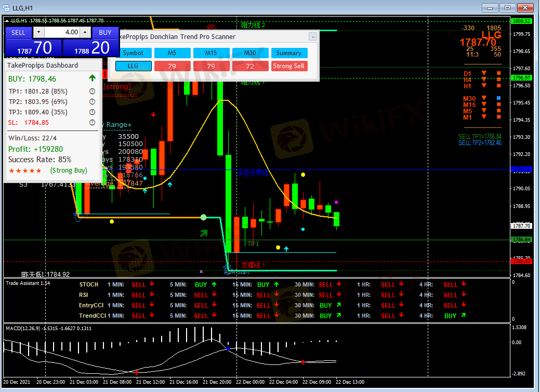Click the clock icon next to TP1
The width and height of the screenshot is (540, 392).
pos(92,92)
